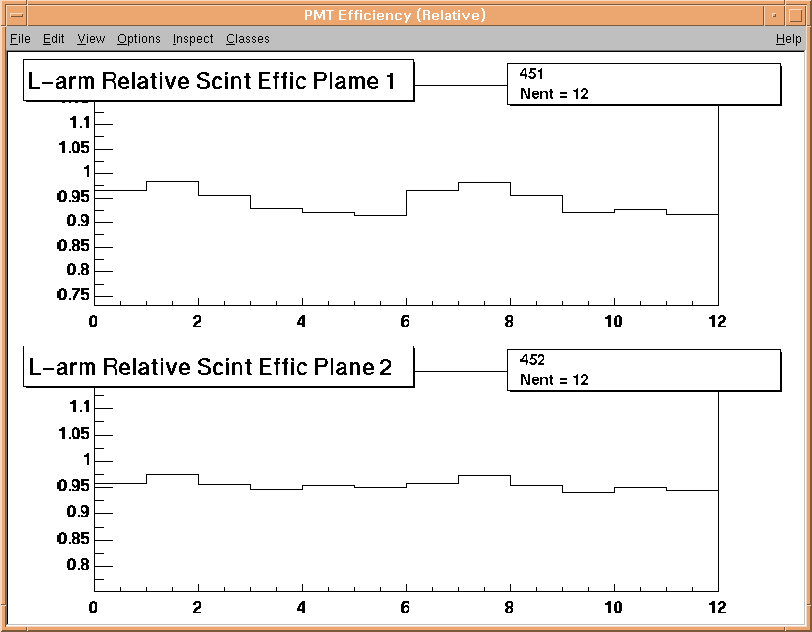Click 'Nent = 12' in the 452 stats box
The image size is (812, 632).
pos(554,380)
